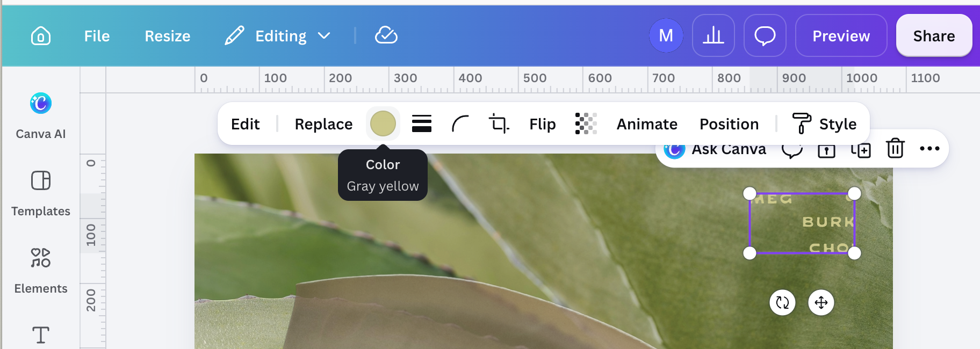
Task: Open the corner rounding icon
Action: point(460,123)
